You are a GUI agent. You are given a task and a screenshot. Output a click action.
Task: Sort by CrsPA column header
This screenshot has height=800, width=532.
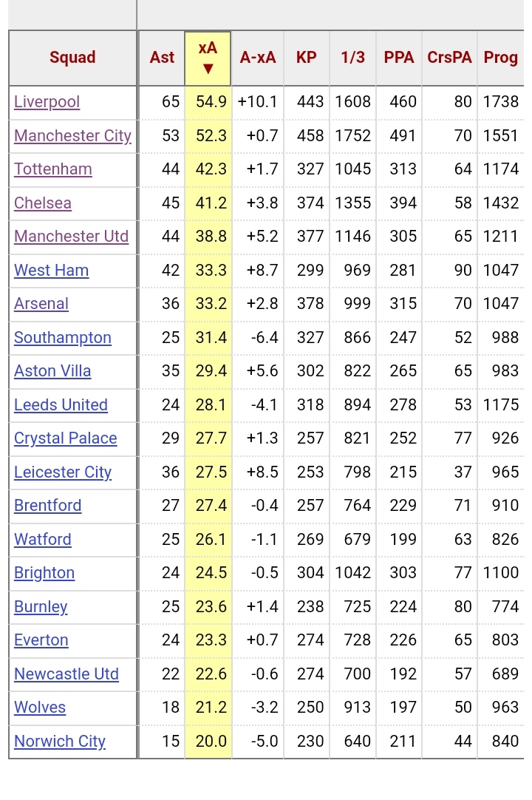tap(449, 58)
